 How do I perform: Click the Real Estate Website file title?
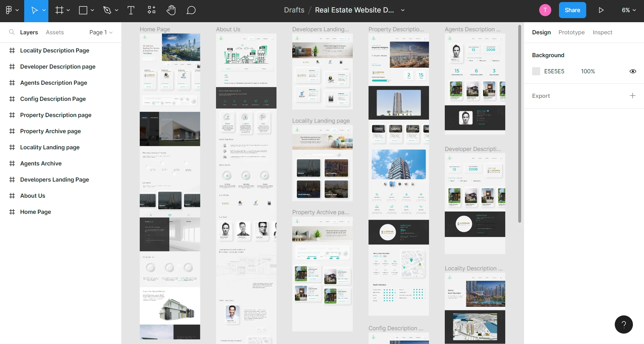(354, 10)
